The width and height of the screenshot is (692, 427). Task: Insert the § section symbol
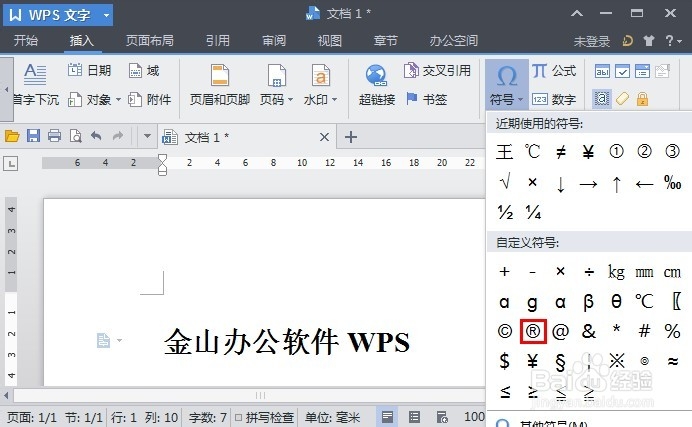(x=560, y=362)
